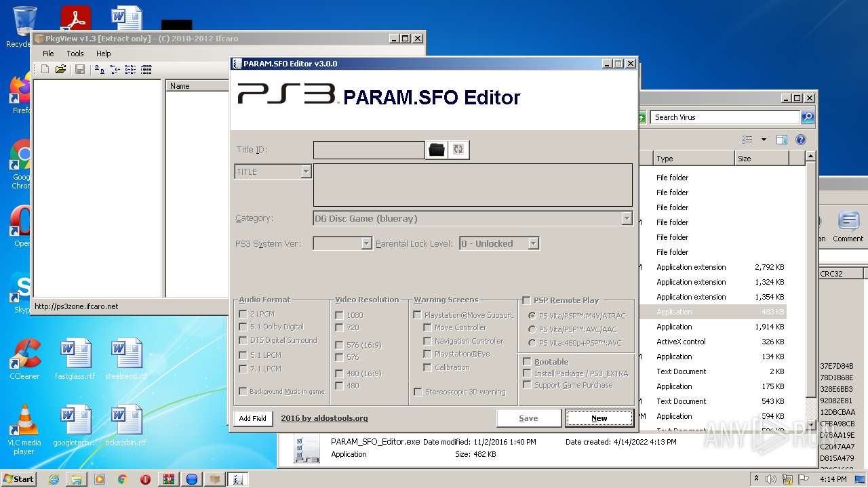868x488 pixels.
Task: Open fastglass.rtf desktop document
Action: point(75,359)
